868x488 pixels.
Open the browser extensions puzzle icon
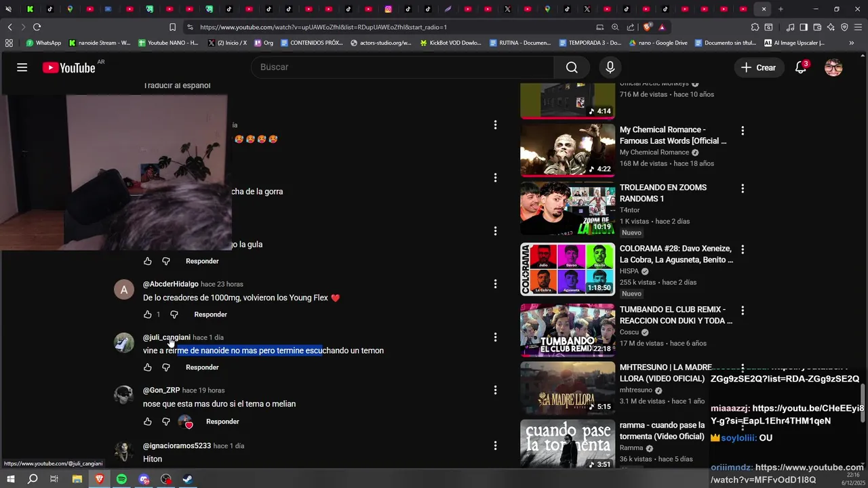(755, 27)
